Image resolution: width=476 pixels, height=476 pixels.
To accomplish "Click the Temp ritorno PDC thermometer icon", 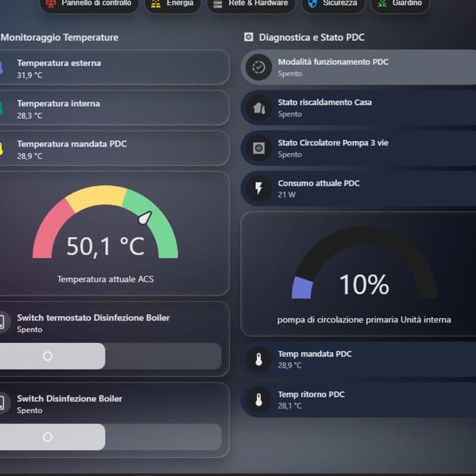I will point(258,400).
